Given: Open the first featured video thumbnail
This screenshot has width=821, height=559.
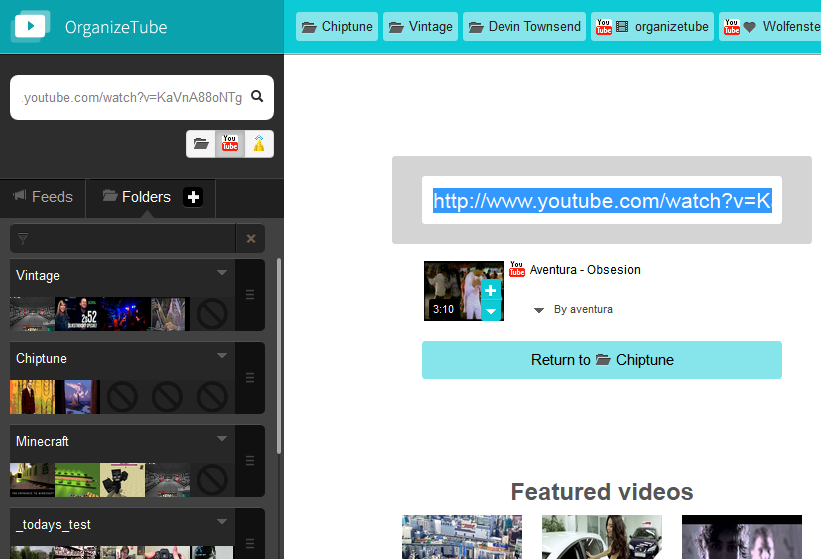Looking at the screenshot, I should click(462, 537).
